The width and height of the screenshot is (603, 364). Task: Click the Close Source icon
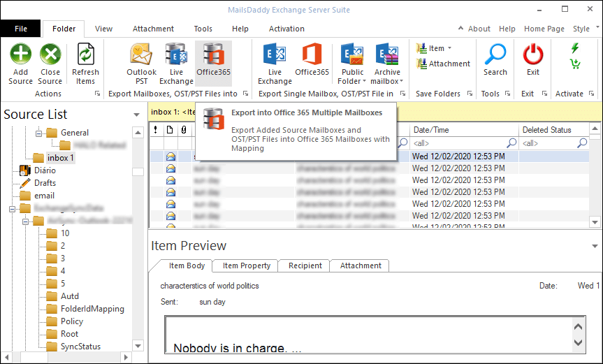(x=50, y=54)
